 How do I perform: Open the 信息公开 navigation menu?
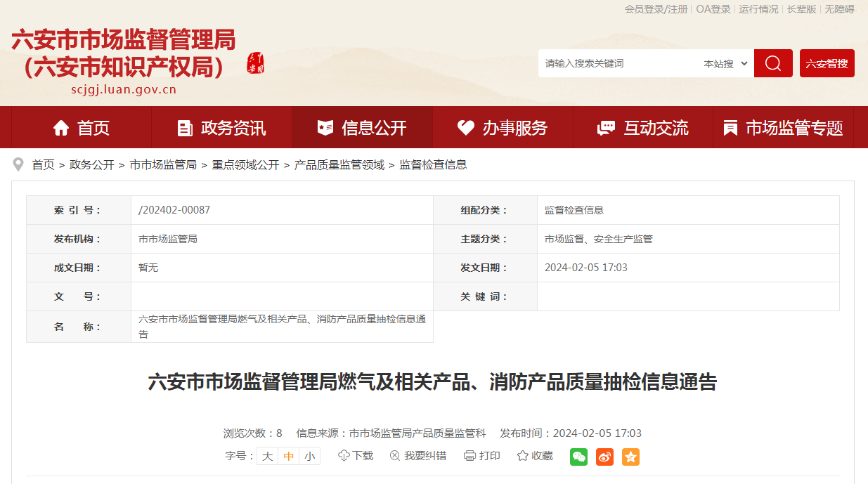click(362, 128)
